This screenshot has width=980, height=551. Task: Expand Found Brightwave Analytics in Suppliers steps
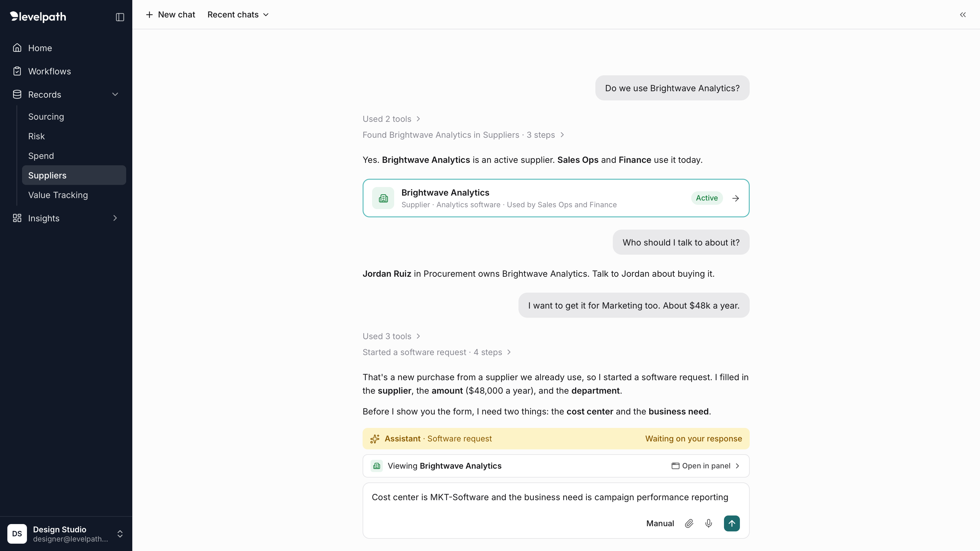[x=463, y=135]
